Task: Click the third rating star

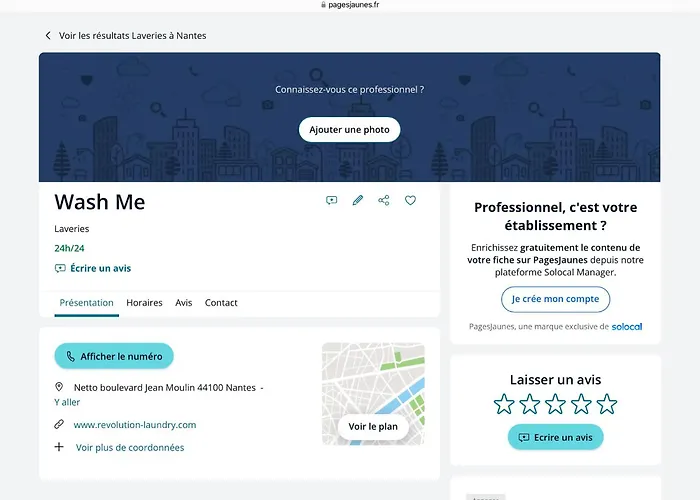Action: [x=555, y=404]
